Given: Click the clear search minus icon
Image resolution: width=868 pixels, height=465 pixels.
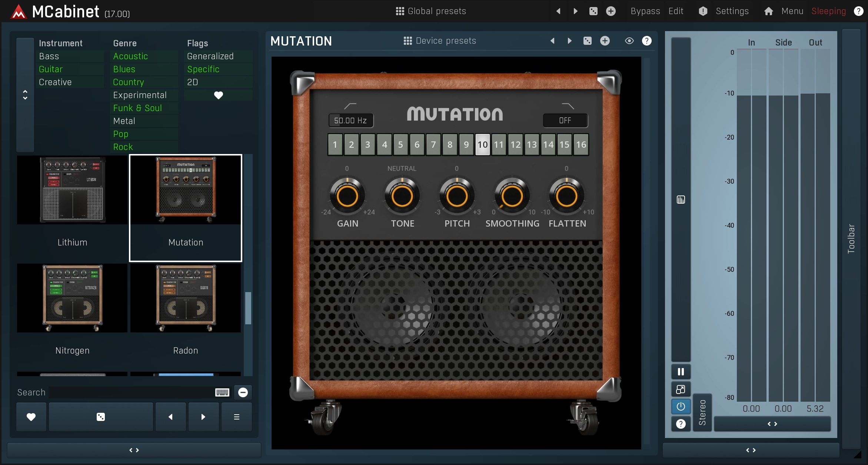Looking at the screenshot, I should tap(243, 392).
